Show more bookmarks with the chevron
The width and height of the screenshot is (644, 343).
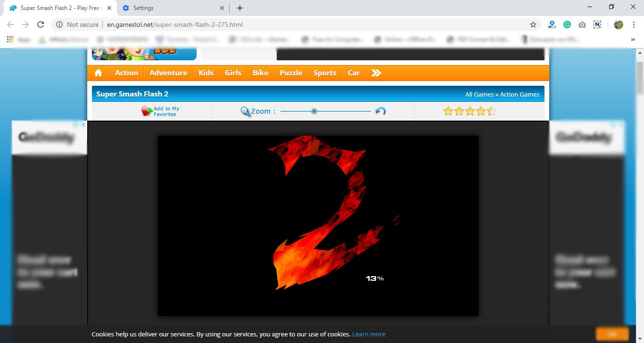[x=633, y=40]
